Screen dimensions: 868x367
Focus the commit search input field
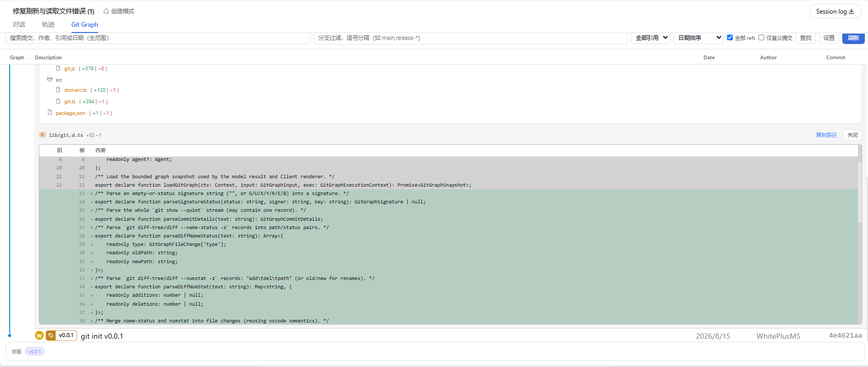(x=158, y=38)
